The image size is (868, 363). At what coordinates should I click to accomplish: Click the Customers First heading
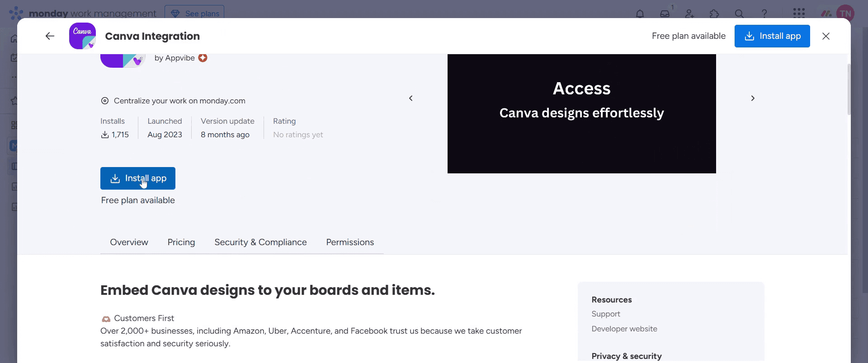pos(144,318)
